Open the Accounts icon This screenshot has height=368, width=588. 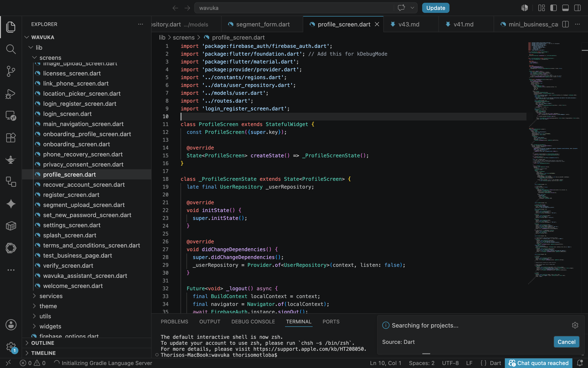pos(11,325)
